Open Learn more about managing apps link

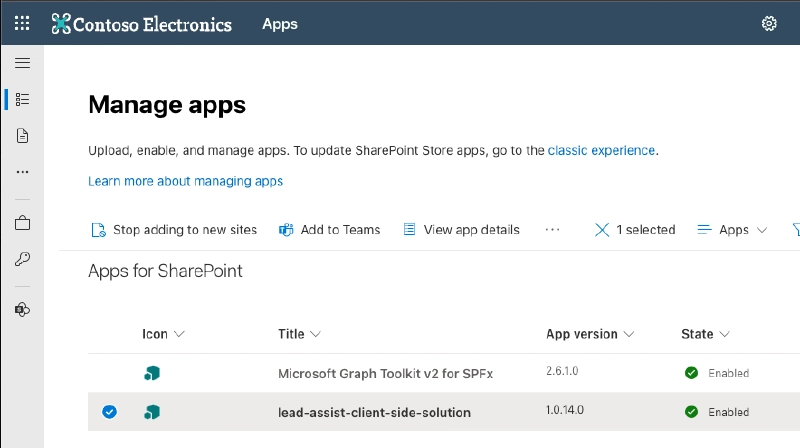(x=185, y=181)
